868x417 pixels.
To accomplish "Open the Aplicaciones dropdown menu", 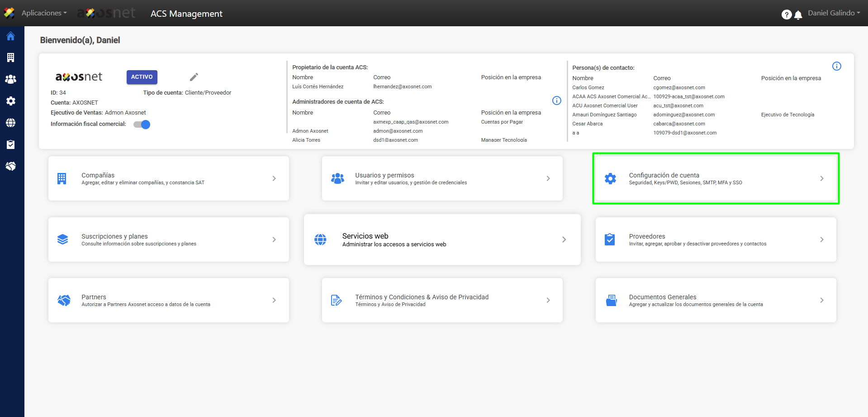I will click(x=44, y=13).
